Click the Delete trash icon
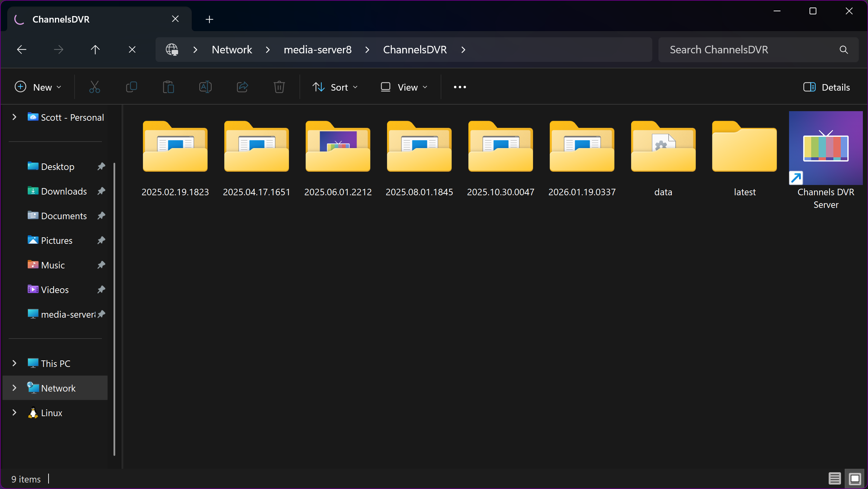 pos(279,87)
